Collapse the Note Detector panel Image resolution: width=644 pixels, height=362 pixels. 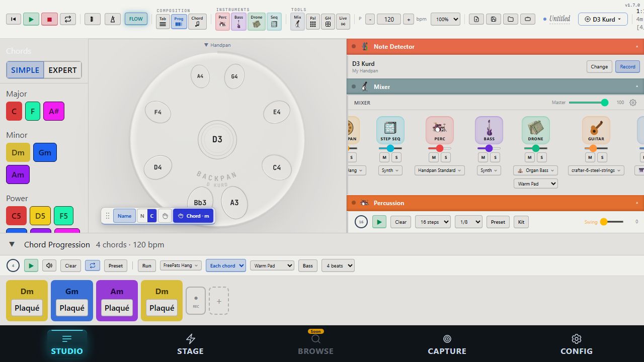coord(637,46)
